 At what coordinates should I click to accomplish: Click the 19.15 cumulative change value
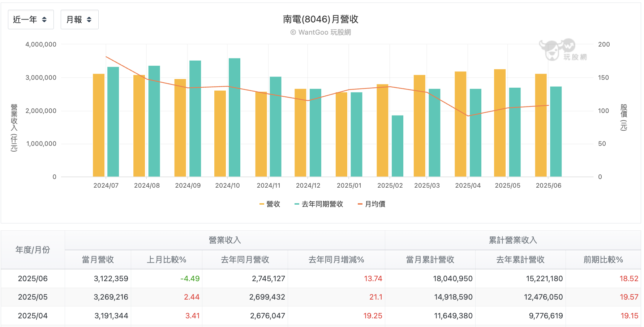click(x=629, y=316)
